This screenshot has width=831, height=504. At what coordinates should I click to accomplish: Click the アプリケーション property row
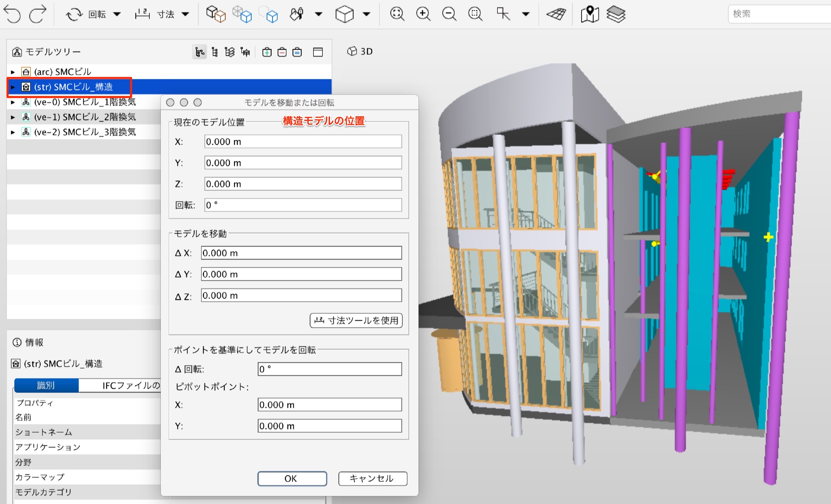pos(87,447)
